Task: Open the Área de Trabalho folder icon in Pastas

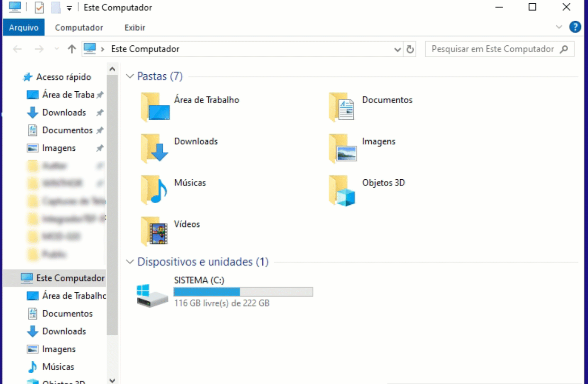Action: (155, 107)
